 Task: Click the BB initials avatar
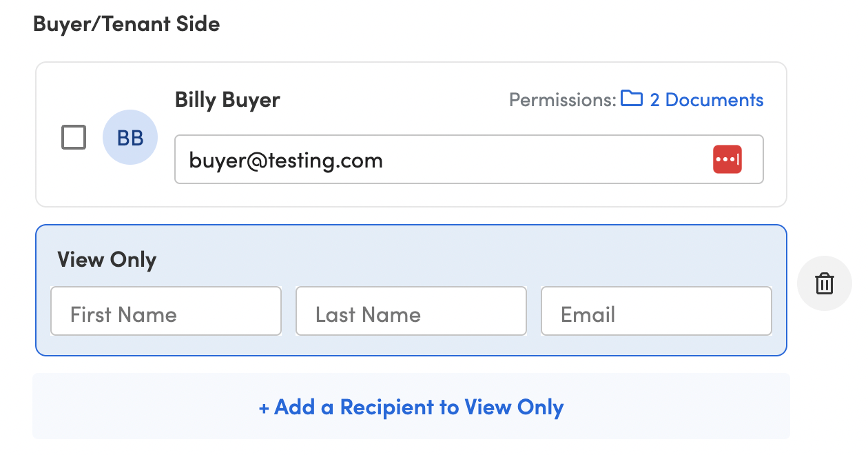pyautogui.click(x=130, y=137)
